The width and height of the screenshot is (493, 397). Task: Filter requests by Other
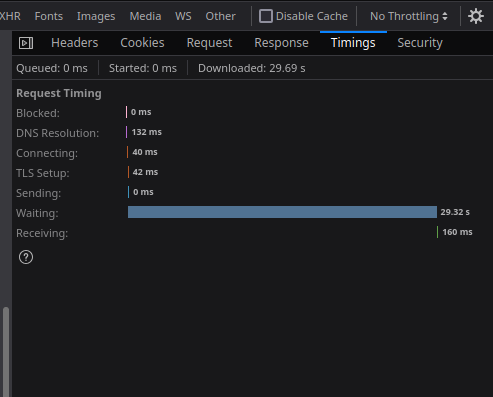point(220,16)
